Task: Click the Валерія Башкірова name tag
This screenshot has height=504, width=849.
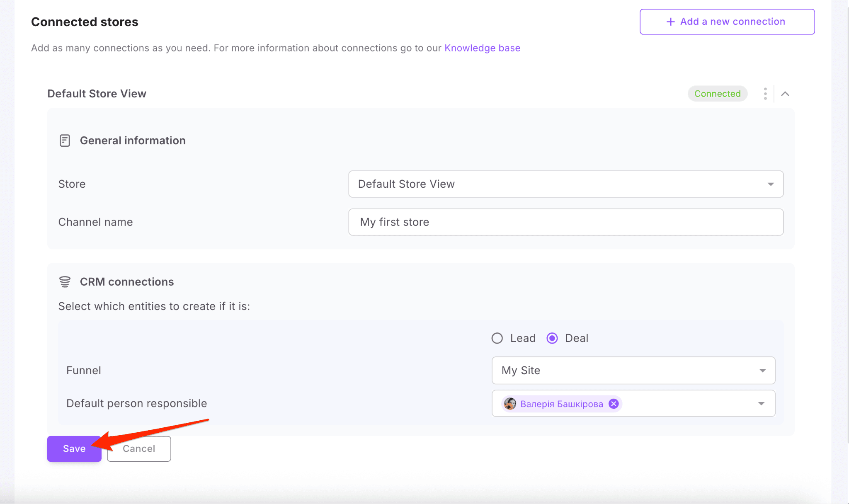Action: click(x=561, y=404)
